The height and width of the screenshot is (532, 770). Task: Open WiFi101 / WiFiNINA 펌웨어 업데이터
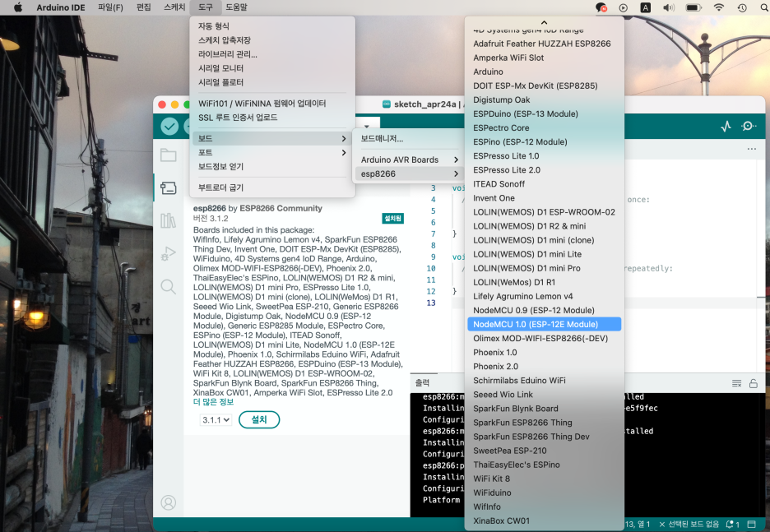[x=272, y=104]
